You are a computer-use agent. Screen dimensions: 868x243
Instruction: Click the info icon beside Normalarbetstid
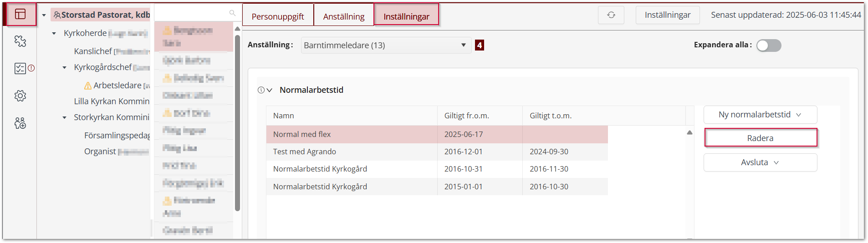(261, 90)
